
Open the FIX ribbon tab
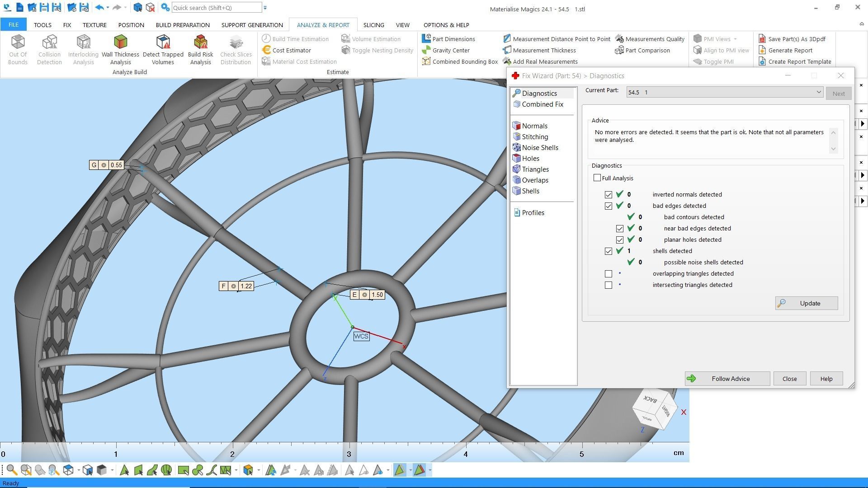tap(67, 25)
